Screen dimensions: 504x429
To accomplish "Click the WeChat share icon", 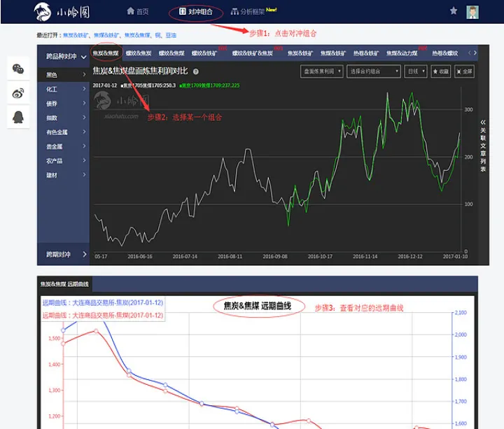I will pos(18,69).
